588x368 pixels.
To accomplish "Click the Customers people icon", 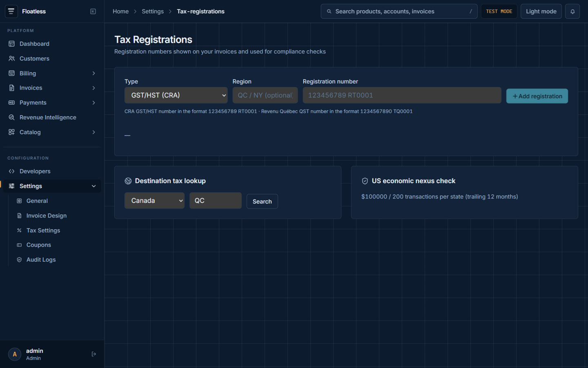I will (x=11, y=58).
